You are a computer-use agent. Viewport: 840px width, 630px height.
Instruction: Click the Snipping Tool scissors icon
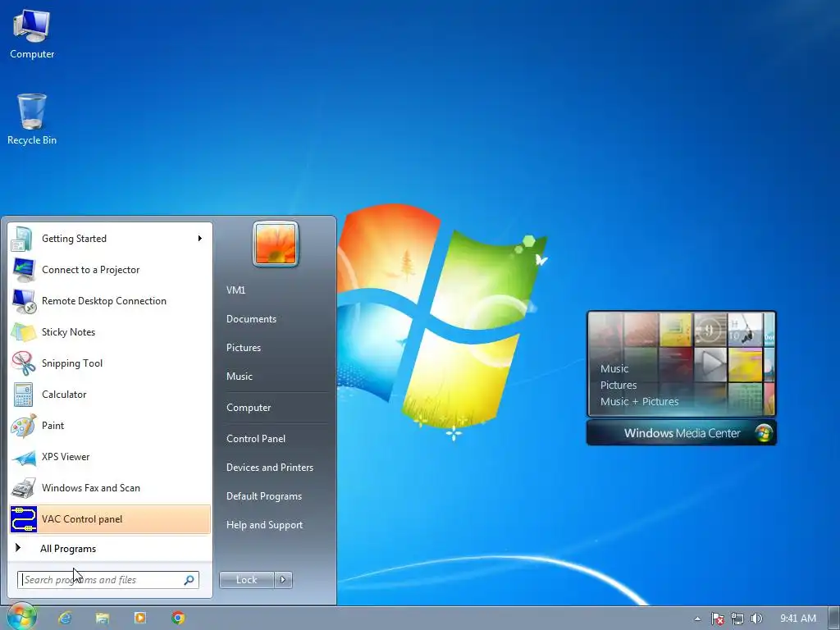(x=24, y=363)
